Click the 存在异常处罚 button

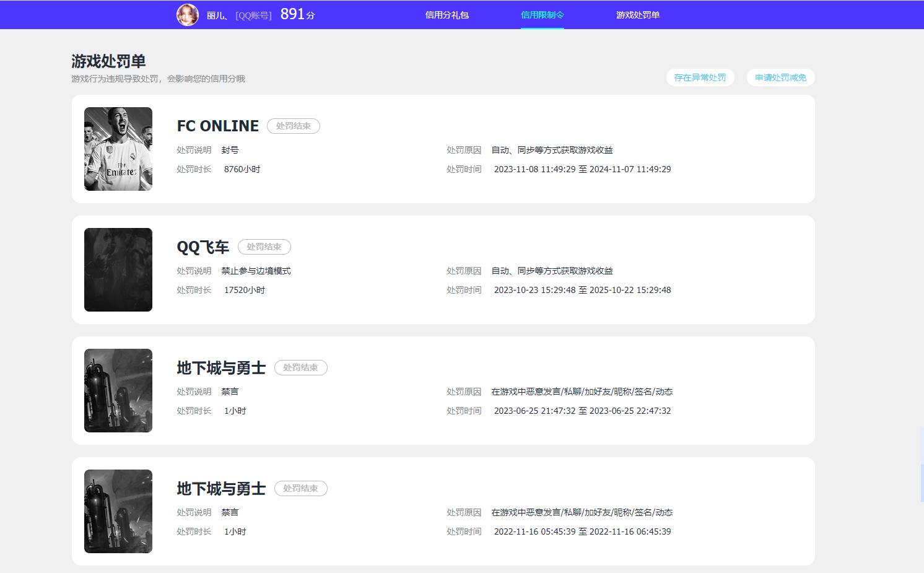(x=700, y=77)
